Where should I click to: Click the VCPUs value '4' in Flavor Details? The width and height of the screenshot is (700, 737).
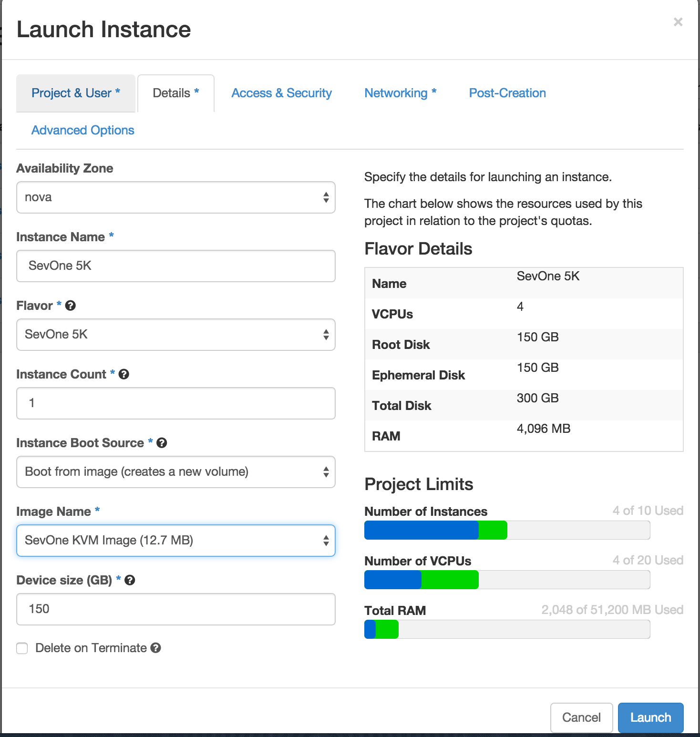tap(520, 307)
